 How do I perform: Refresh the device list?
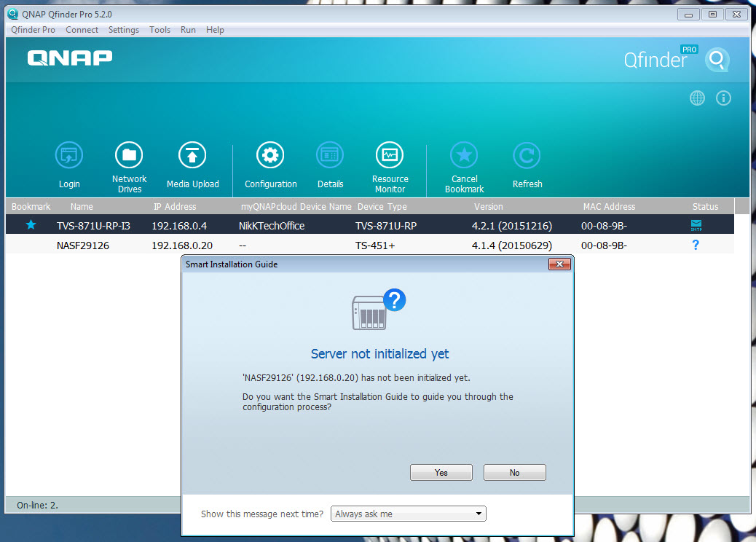click(x=527, y=155)
